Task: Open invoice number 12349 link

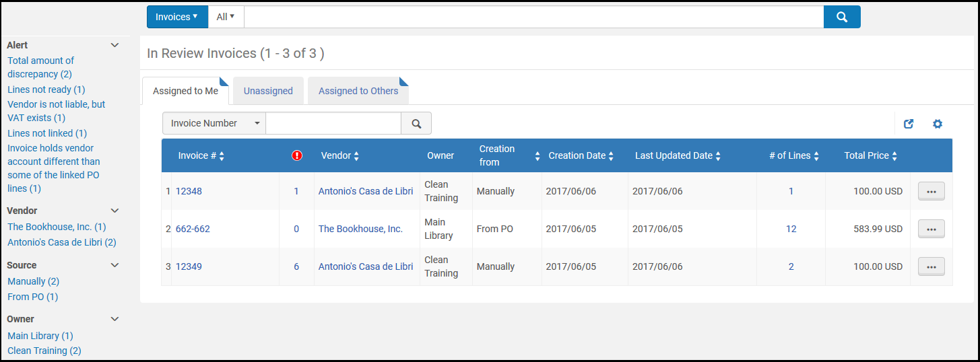Action: [x=189, y=266]
